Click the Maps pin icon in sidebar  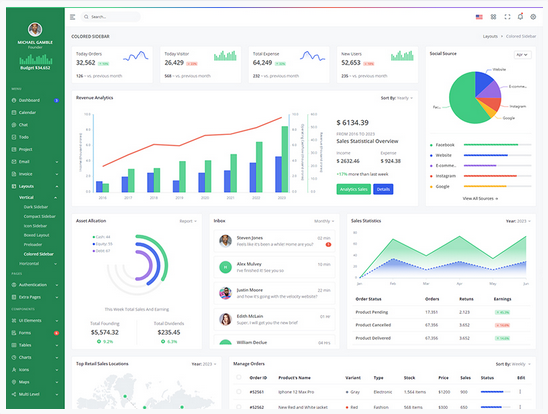[x=14, y=382]
